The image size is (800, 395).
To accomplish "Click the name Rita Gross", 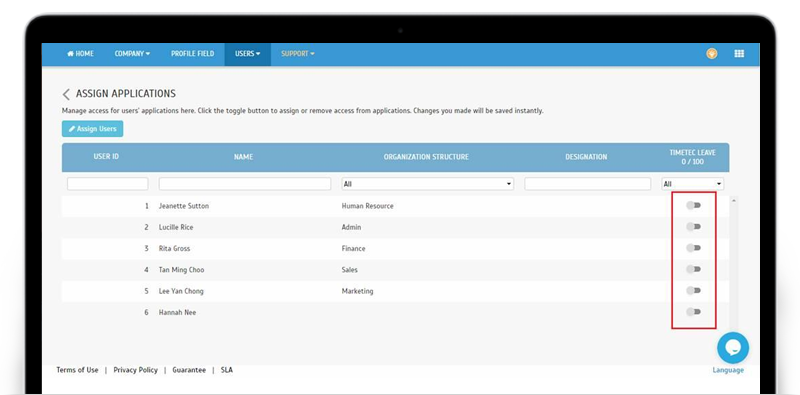I will pyautogui.click(x=174, y=249).
